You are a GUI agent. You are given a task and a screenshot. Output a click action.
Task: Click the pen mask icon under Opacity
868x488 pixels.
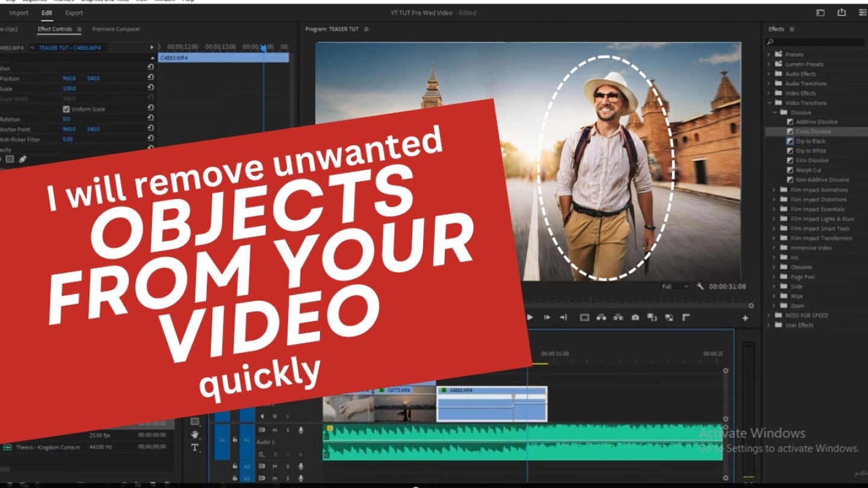tap(22, 159)
